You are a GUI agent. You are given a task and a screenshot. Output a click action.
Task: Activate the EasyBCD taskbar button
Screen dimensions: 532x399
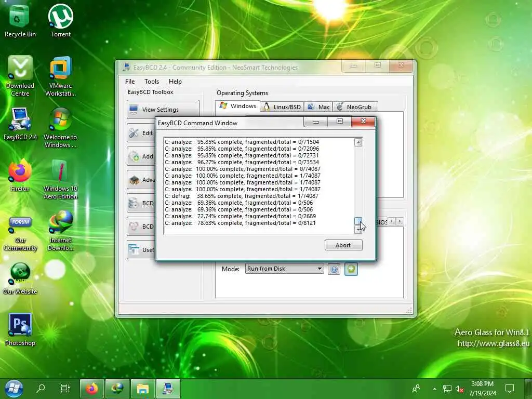coord(168,389)
